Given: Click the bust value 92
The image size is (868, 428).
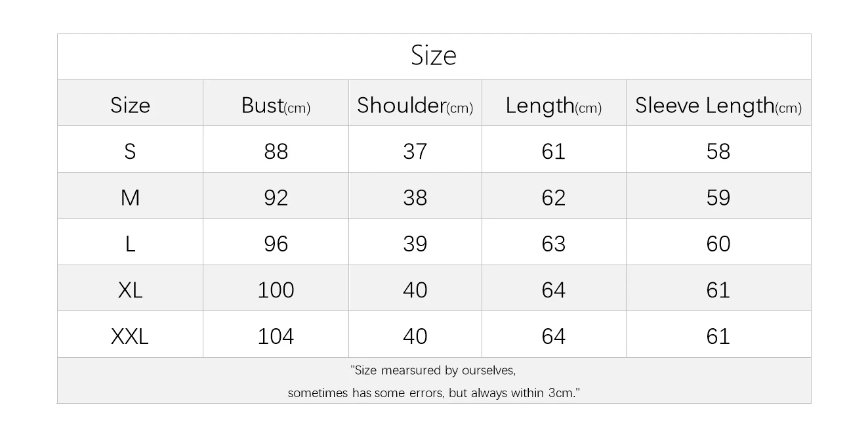Looking at the screenshot, I should [x=276, y=198].
